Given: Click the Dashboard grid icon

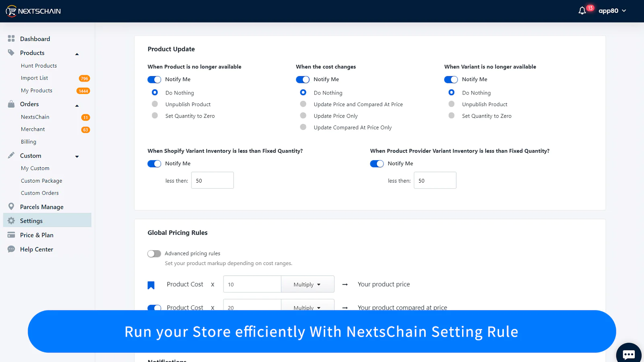Looking at the screenshot, I should pos(11,39).
